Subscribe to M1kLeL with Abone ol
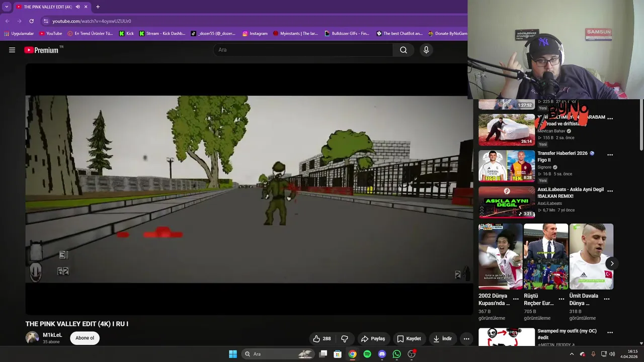 tap(85, 338)
